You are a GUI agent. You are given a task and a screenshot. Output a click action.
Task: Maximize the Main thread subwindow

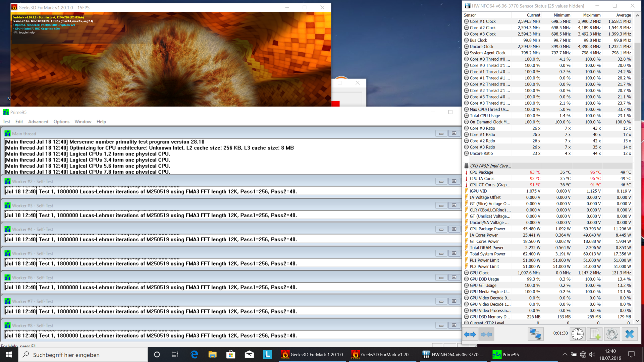pyautogui.click(x=454, y=133)
